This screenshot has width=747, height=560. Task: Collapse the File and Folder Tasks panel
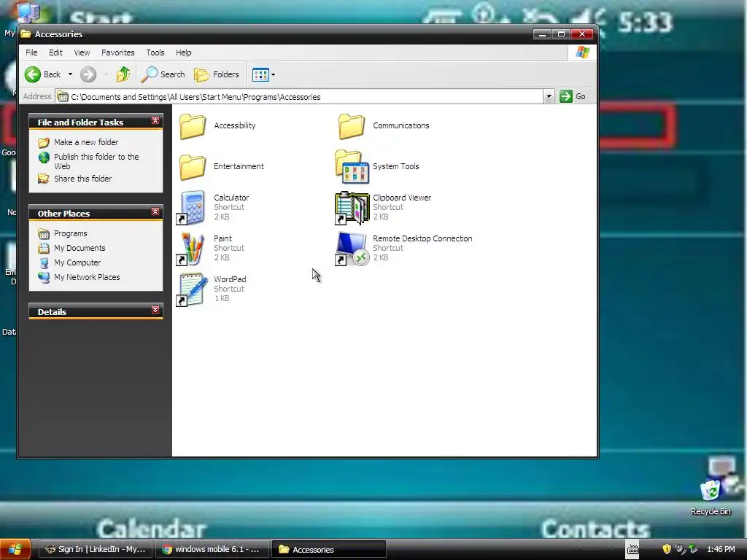click(x=155, y=121)
